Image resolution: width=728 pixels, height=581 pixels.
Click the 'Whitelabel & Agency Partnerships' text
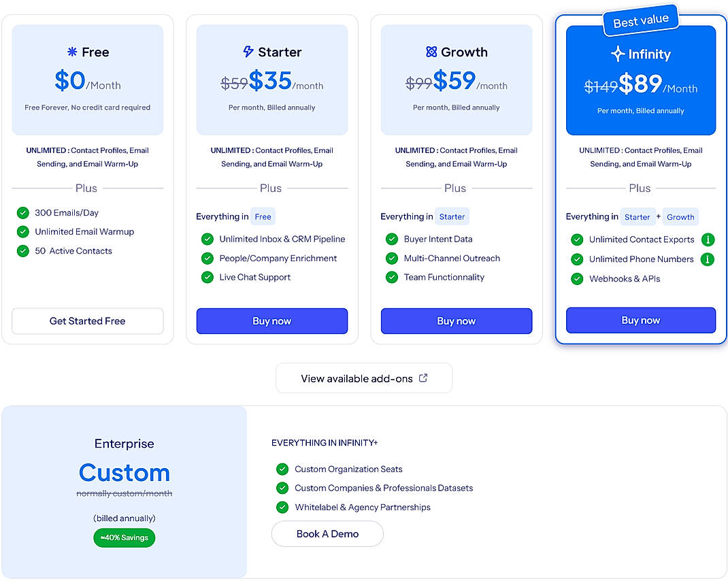tap(363, 507)
